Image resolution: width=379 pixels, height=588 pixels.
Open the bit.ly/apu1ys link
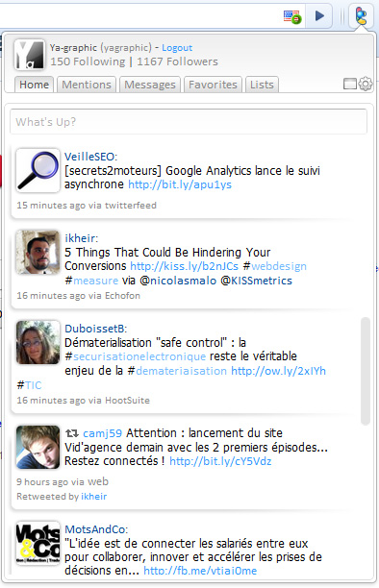coord(180,184)
